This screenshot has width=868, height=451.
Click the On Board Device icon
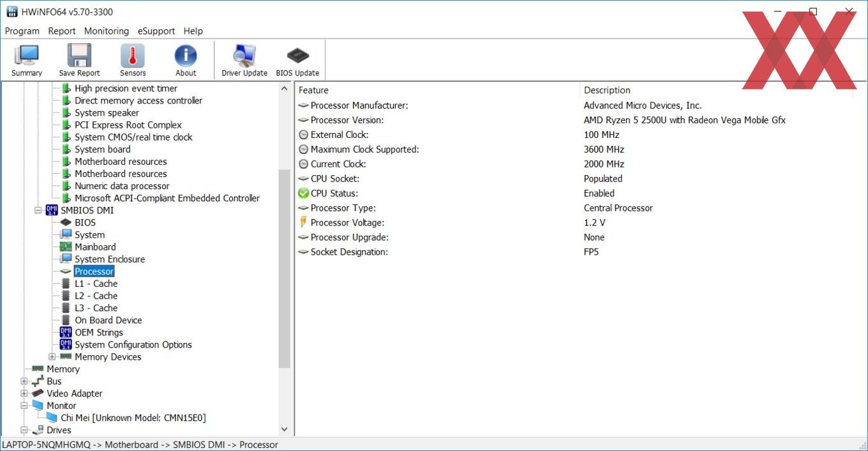(x=66, y=320)
